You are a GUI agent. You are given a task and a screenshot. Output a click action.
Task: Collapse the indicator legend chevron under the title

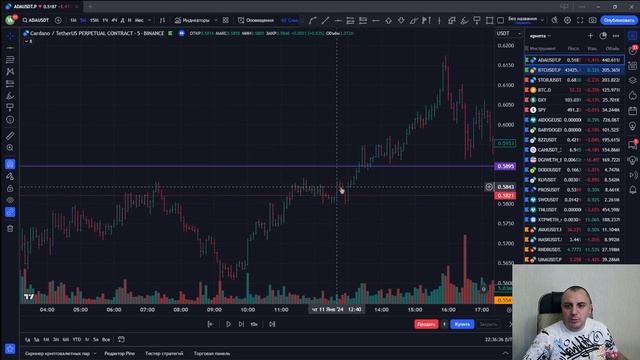tap(28, 41)
